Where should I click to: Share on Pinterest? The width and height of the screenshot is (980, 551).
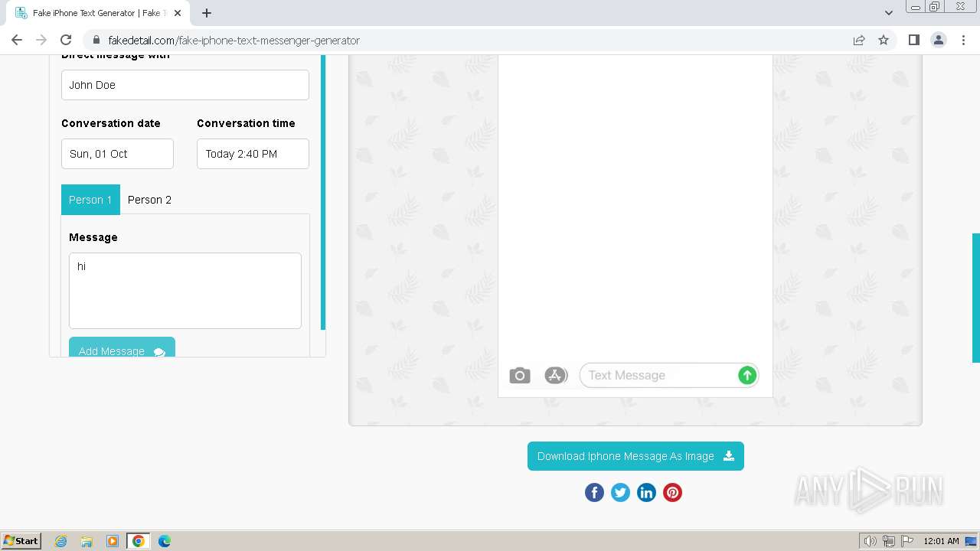tap(672, 492)
